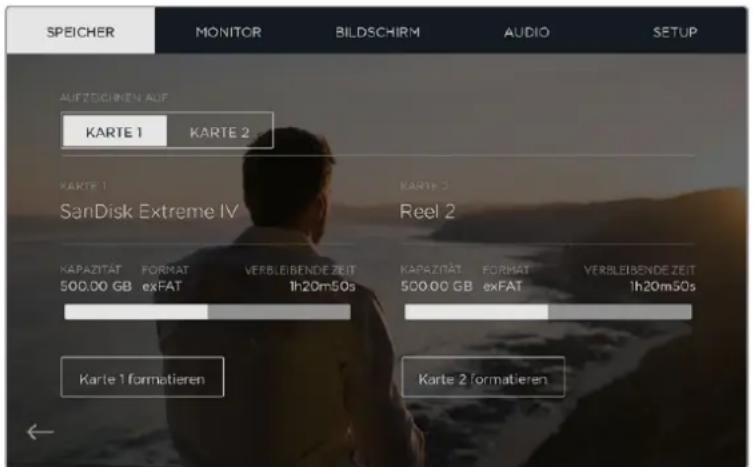Screen dimensions: 754x467
Task: Select the SanDisk Extreme IV card name
Action: click(149, 211)
